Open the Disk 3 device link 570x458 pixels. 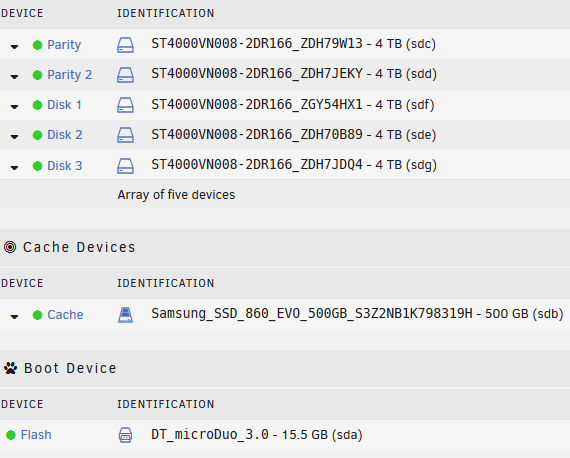[x=65, y=166]
